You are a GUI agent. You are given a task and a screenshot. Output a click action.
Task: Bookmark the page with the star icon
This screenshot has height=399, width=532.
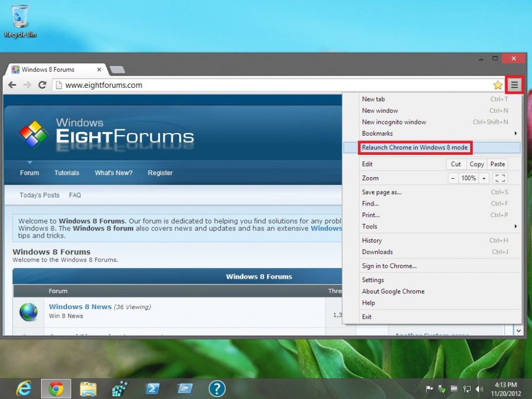497,85
